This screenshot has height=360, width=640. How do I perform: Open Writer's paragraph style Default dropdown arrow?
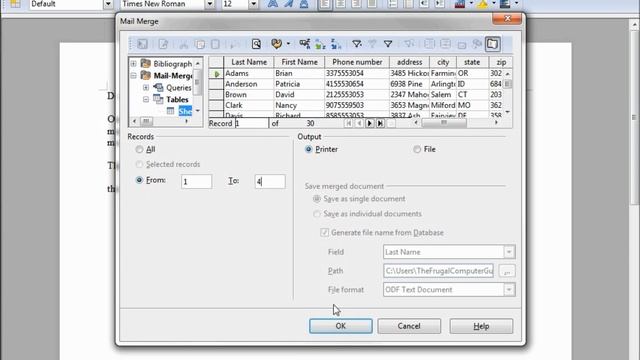[108, 4]
